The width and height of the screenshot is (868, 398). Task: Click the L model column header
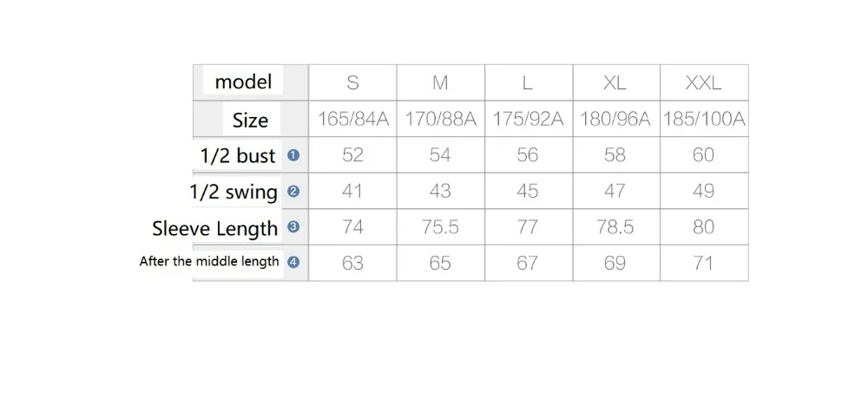527,82
